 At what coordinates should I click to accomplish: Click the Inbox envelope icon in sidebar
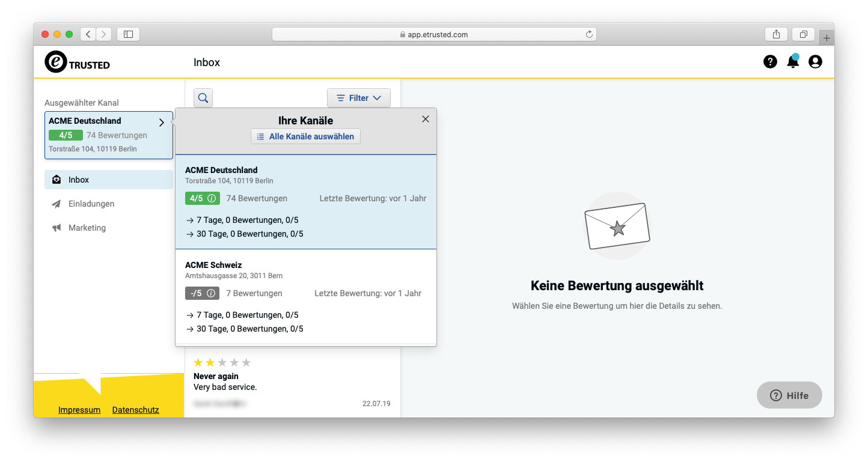[57, 180]
